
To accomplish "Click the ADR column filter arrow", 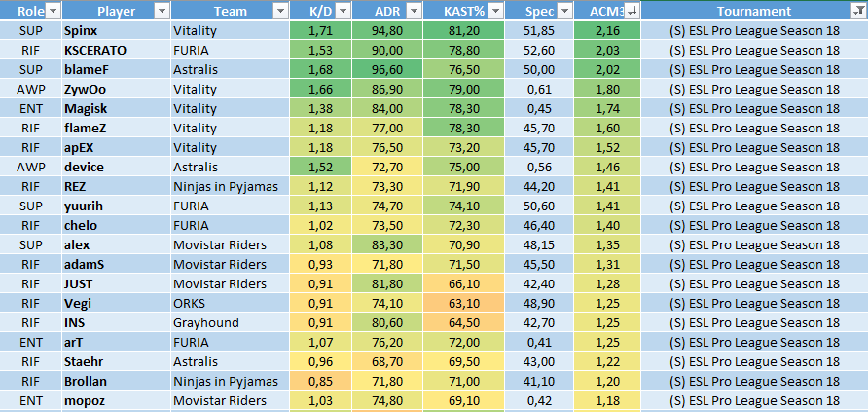I will [x=413, y=11].
